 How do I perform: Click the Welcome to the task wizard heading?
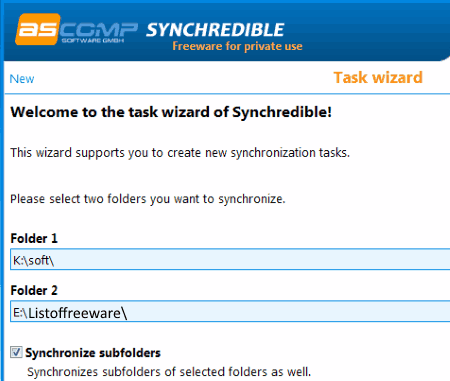click(x=171, y=112)
